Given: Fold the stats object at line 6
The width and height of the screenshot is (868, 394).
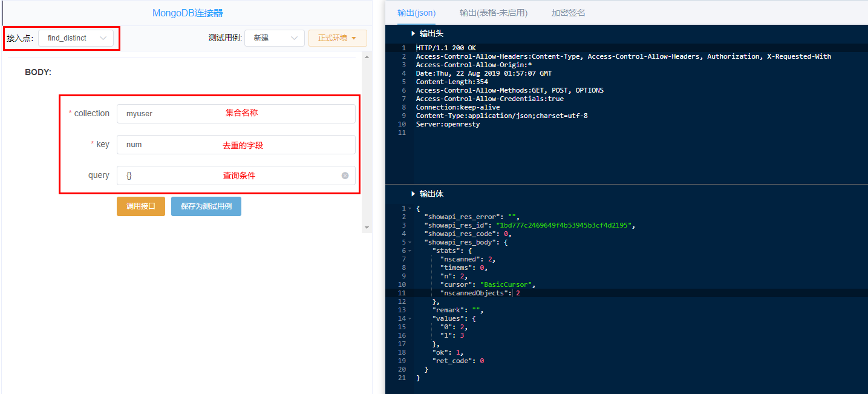Looking at the screenshot, I should tap(410, 251).
